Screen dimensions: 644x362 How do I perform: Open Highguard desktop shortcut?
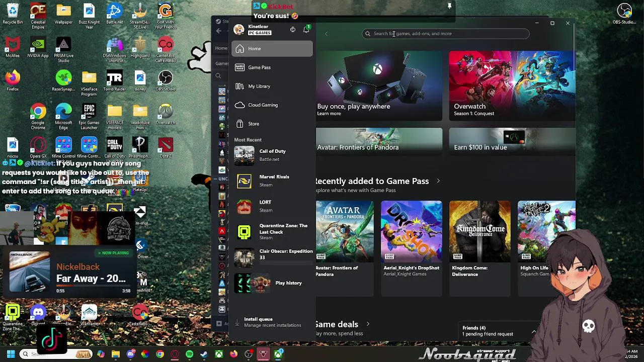(140, 47)
